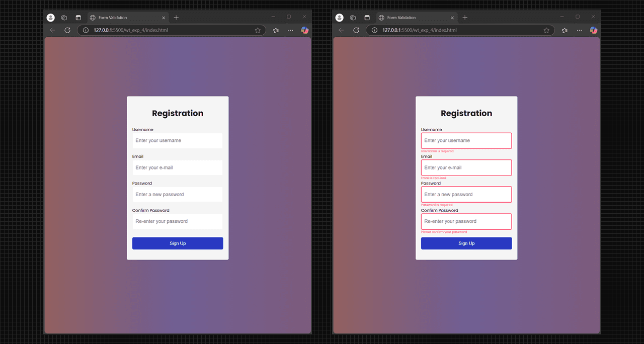
Task: Click the Confirm Password label in right form
Action: click(440, 210)
